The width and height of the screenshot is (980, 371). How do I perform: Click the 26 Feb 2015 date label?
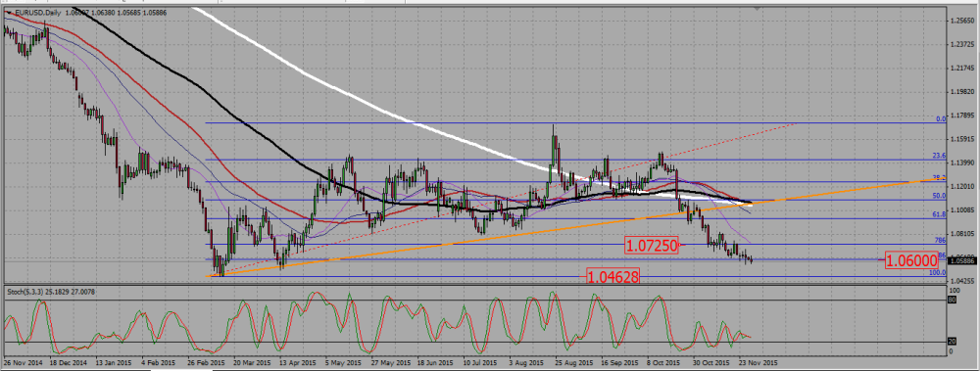point(206,362)
